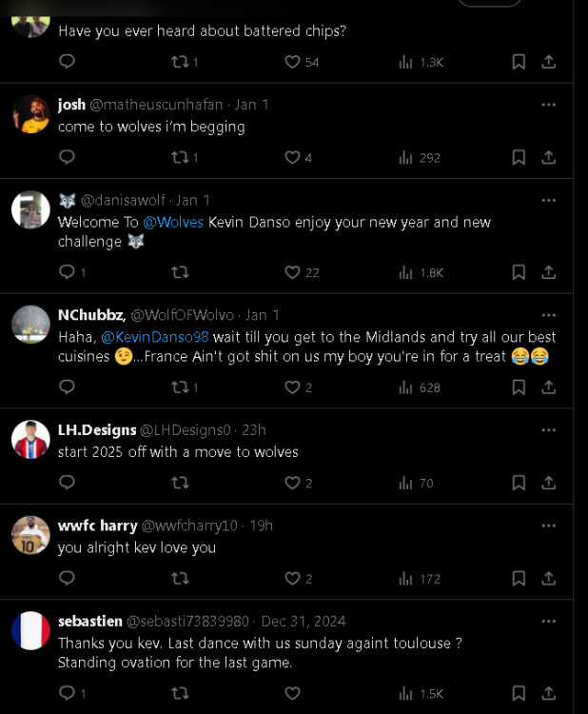
Task: Open the @KevinDanso98 mention link
Action: [x=154, y=337]
